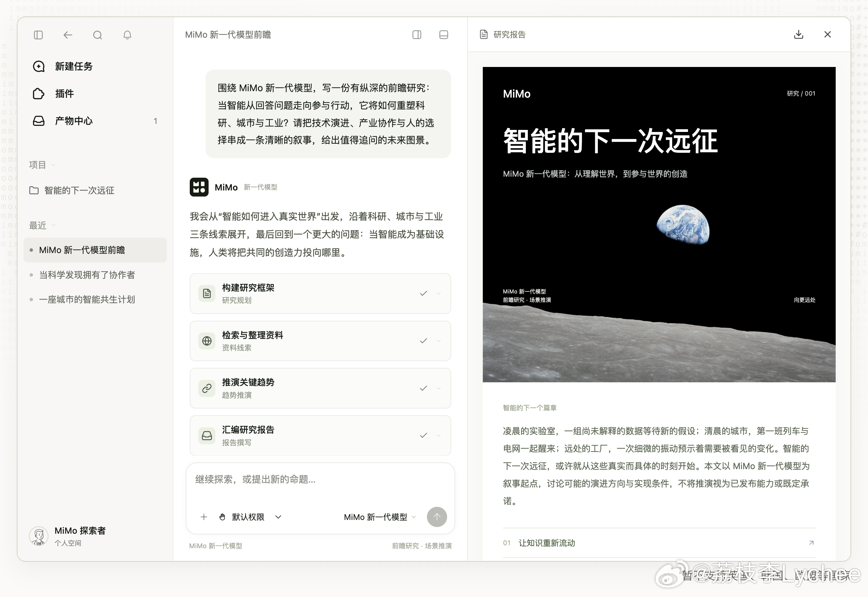Click arrow icon beside 让知识重新流动
Screen dimensions: 868x597
click(811, 543)
